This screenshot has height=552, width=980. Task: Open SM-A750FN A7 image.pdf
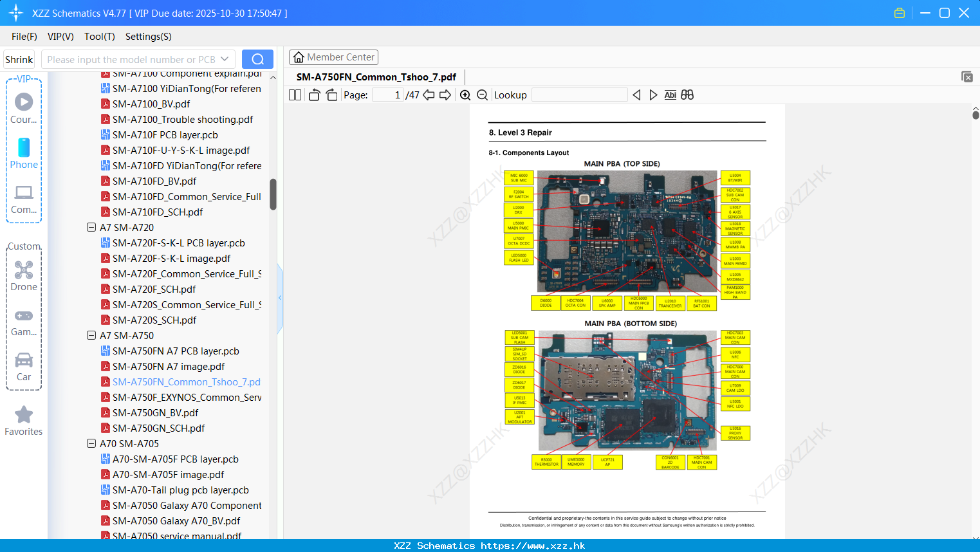click(169, 366)
